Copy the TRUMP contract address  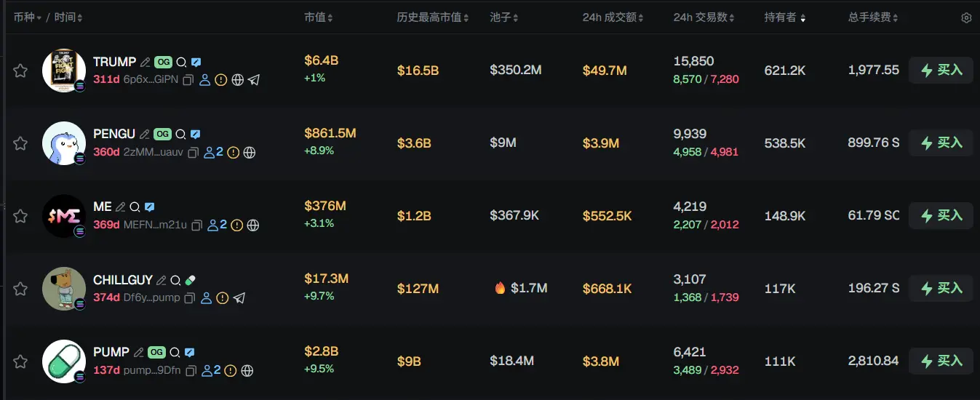188,80
